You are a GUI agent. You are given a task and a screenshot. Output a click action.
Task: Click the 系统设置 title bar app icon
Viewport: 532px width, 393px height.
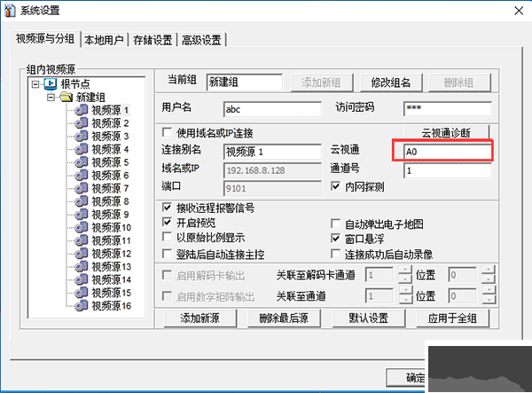pyautogui.click(x=10, y=10)
